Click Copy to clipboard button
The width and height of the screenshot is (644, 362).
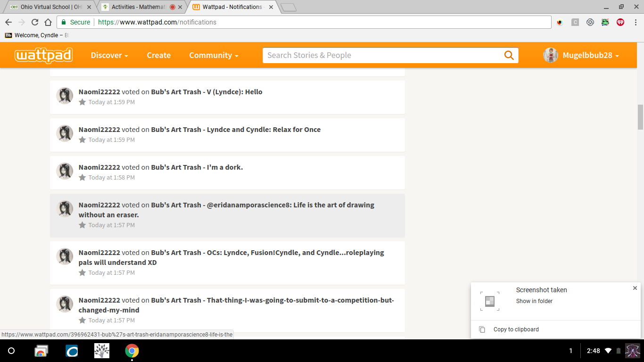click(516, 329)
